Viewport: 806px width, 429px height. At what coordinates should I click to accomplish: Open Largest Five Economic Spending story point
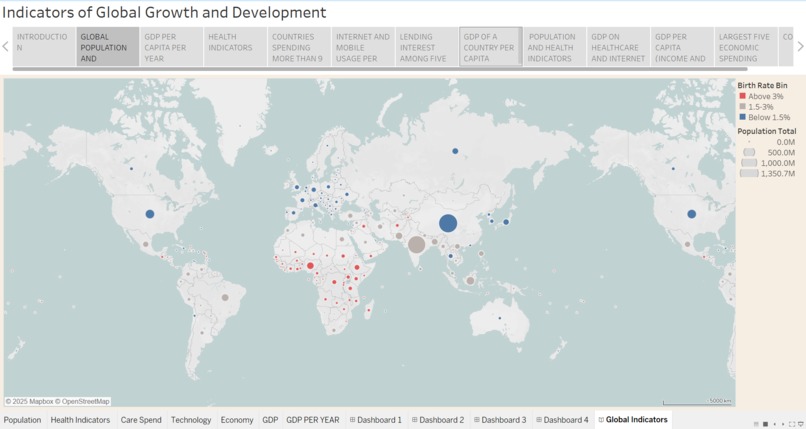(x=745, y=47)
